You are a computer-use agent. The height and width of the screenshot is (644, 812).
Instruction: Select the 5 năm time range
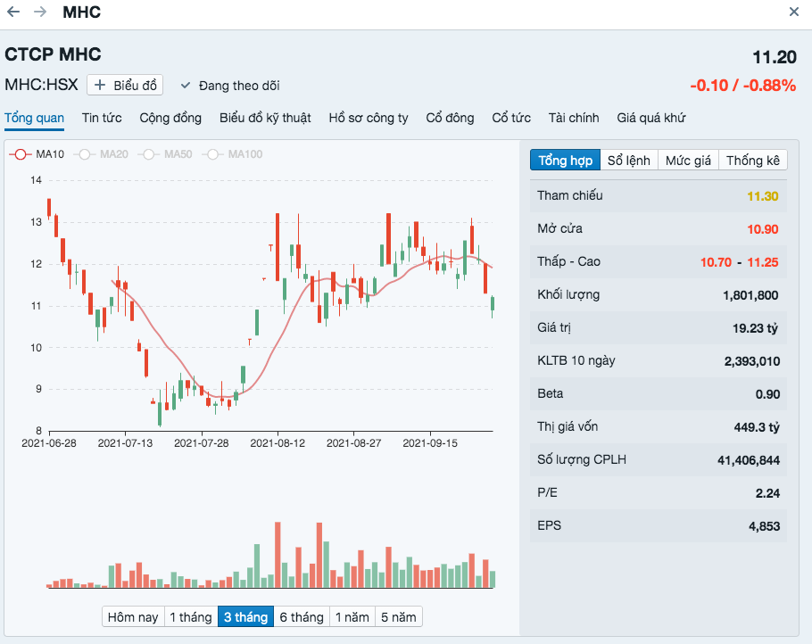(x=397, y=617)
